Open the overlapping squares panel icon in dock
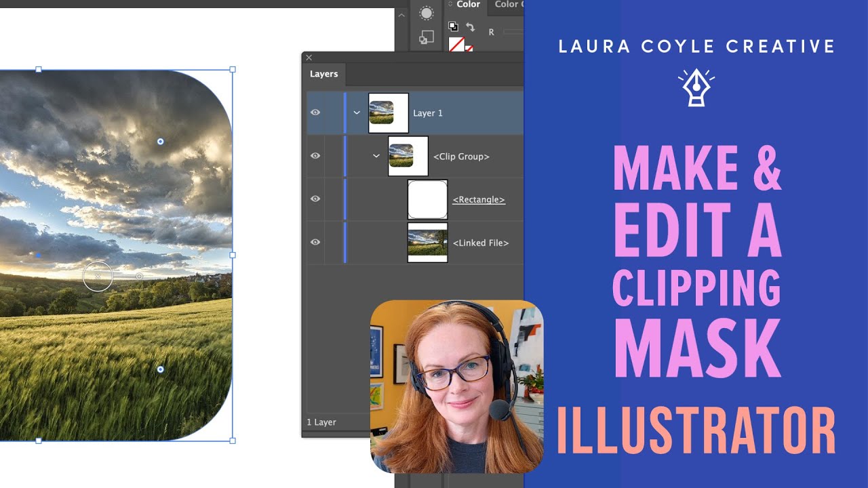 (x=426, y=38)
